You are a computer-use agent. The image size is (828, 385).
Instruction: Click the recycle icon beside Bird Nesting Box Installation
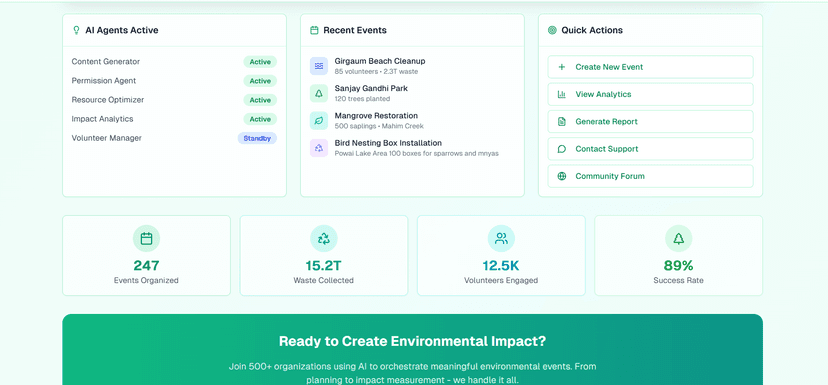point(318,148)
